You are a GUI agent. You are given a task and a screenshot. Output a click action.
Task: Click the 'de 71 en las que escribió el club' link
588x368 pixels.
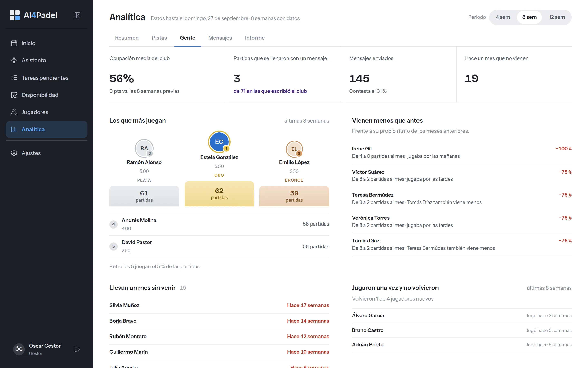(270, 91)
